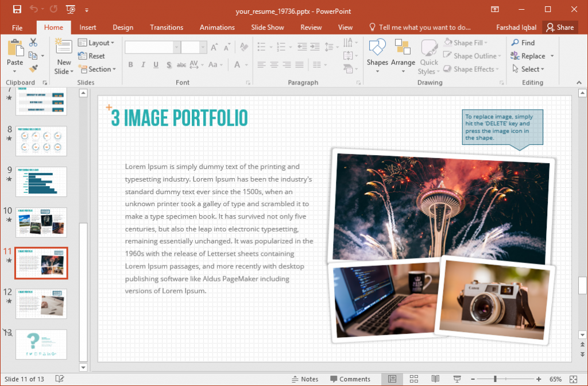The image size is (588, 386).
Task: Switch to the Design tab
Action: [122, 27]
